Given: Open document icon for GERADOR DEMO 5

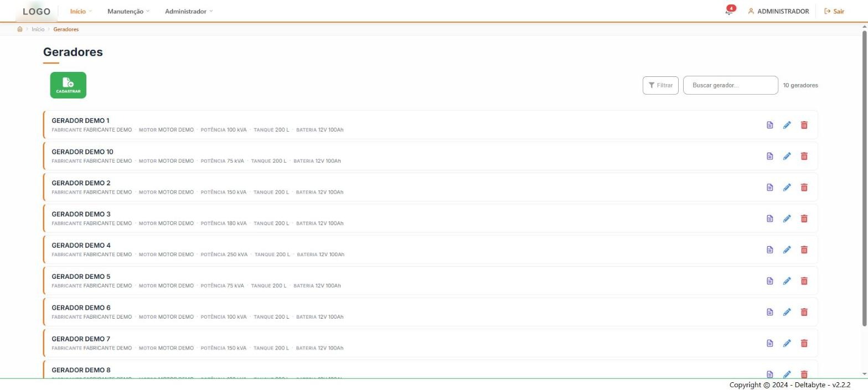Looking at the screenshot, I should (x=769, y=281).
